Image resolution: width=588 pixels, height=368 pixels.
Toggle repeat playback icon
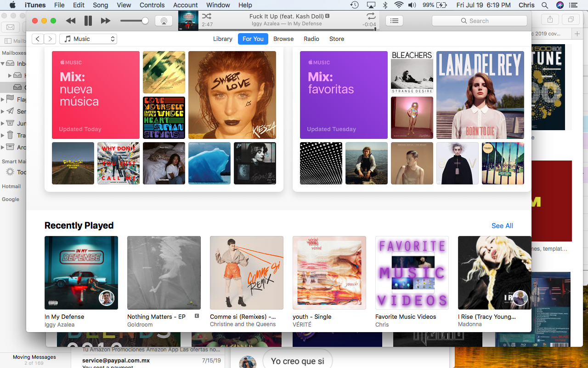pos(371,16)
